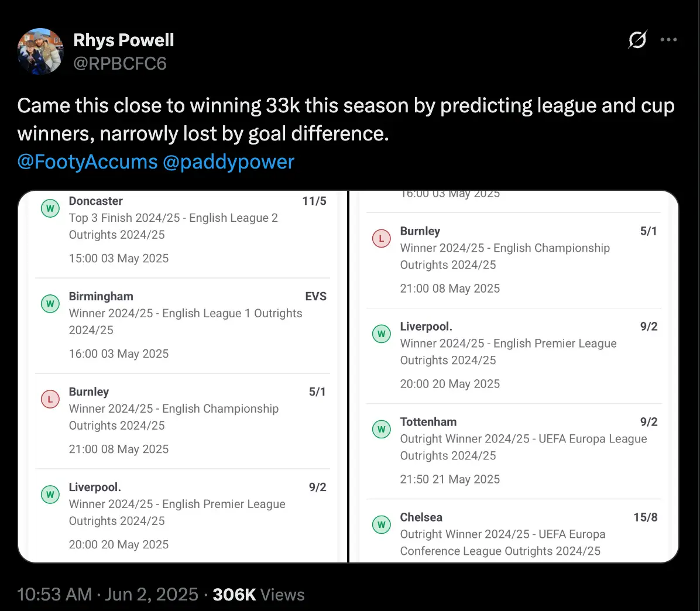Image resolution: width=700 pixels, height=611 pixels.
Task: Click Rhys Powell's profile avatar
Action: click(x=40, y=52)
